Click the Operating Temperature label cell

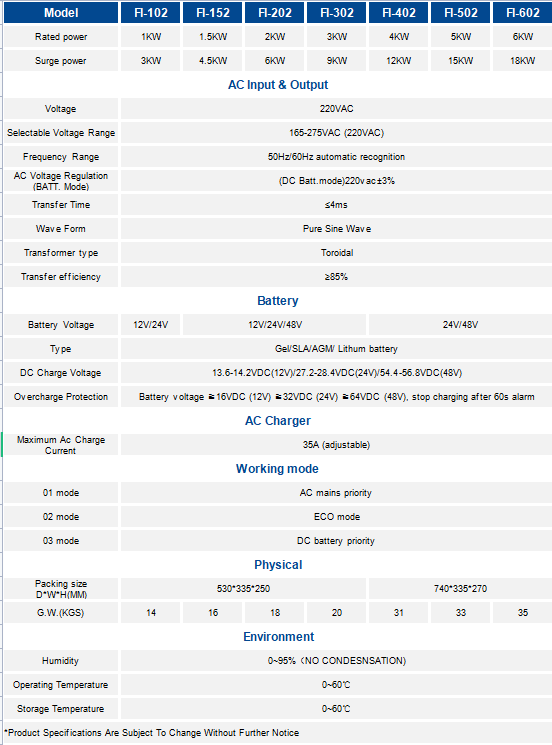tap(61, 685)
